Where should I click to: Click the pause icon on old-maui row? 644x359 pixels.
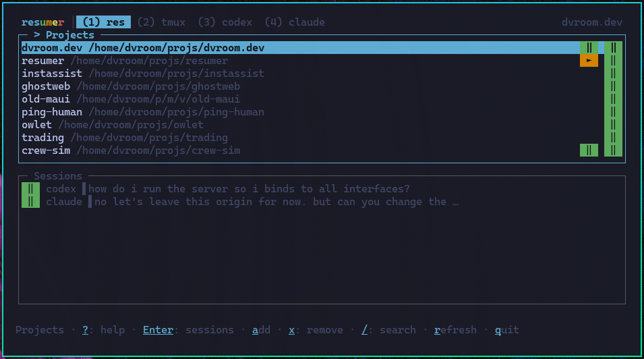coord(613,99)
